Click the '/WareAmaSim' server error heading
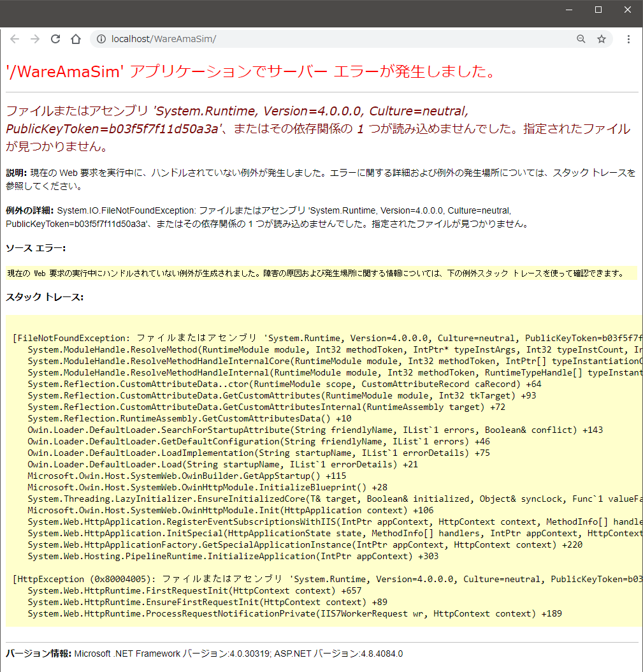The width and height of the screenshot is (643, 672). (251, 71)
